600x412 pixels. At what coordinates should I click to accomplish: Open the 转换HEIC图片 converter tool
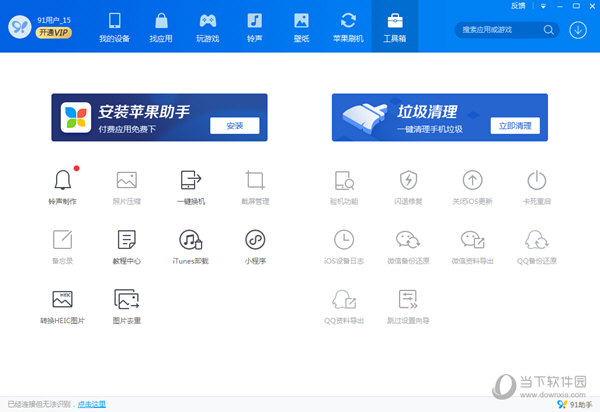[63, 306]
